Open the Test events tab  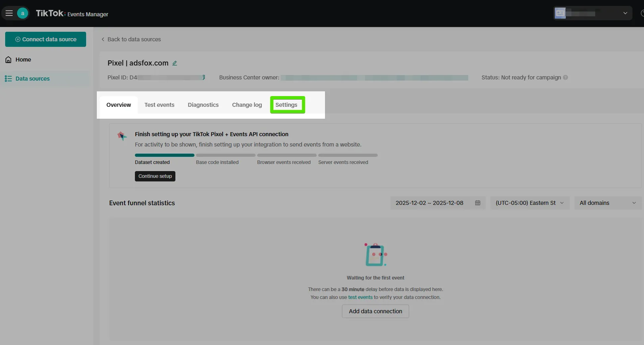click(160, 105)
